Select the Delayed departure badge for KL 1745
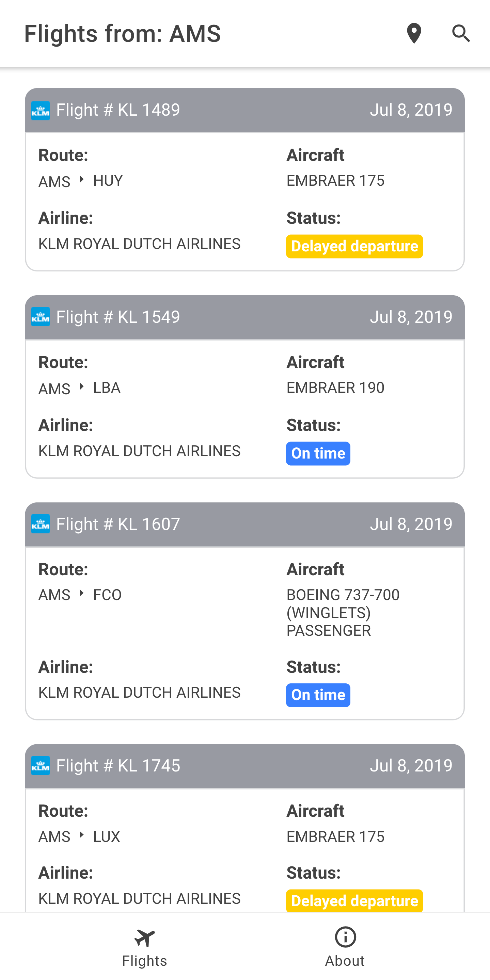490x980 pixels. click(x=354, y=900)
